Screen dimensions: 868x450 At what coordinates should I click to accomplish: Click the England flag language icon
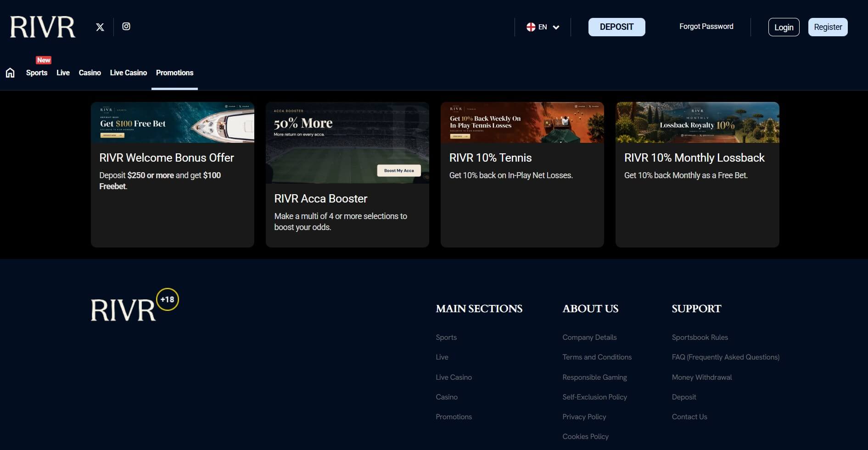(531, 27)
